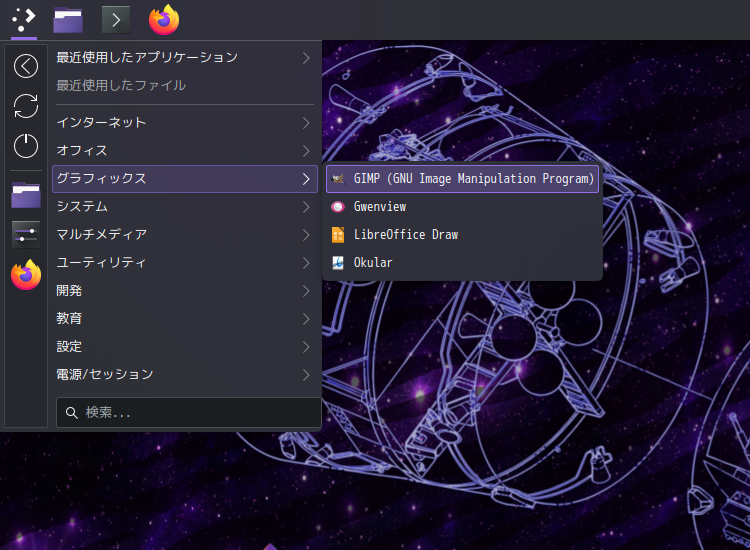Select the ユーティリティ category
Screen dimensions: 750x550
(x=185, y=263)
